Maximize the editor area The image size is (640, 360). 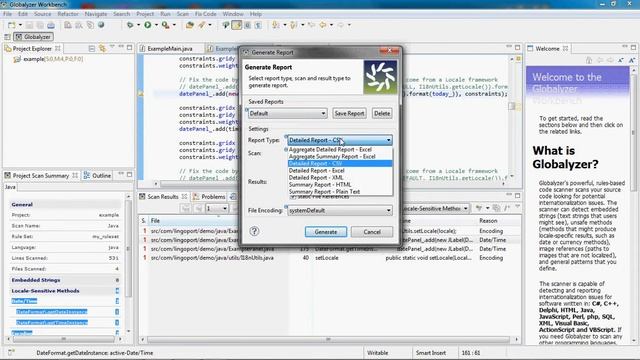click(518, 47)
